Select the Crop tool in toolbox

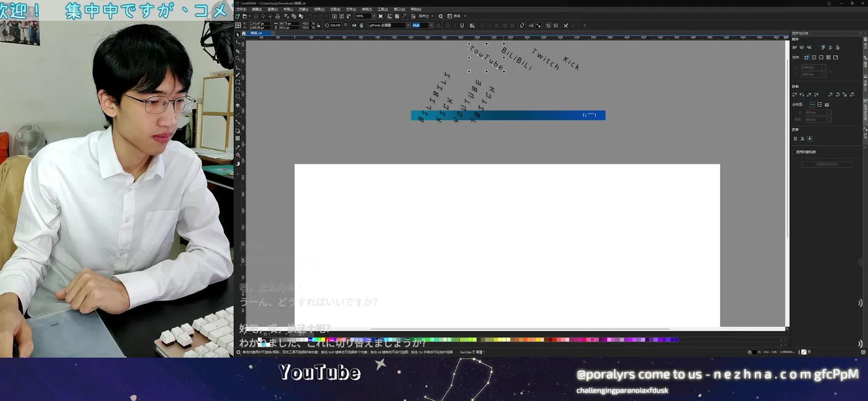tap(238, 51)
